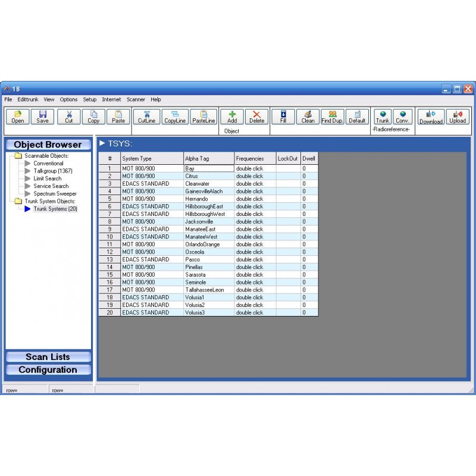Toggle LockOut for Volusia1 entry
Screen dimensions: 476x476
click(x=287, y=297)
